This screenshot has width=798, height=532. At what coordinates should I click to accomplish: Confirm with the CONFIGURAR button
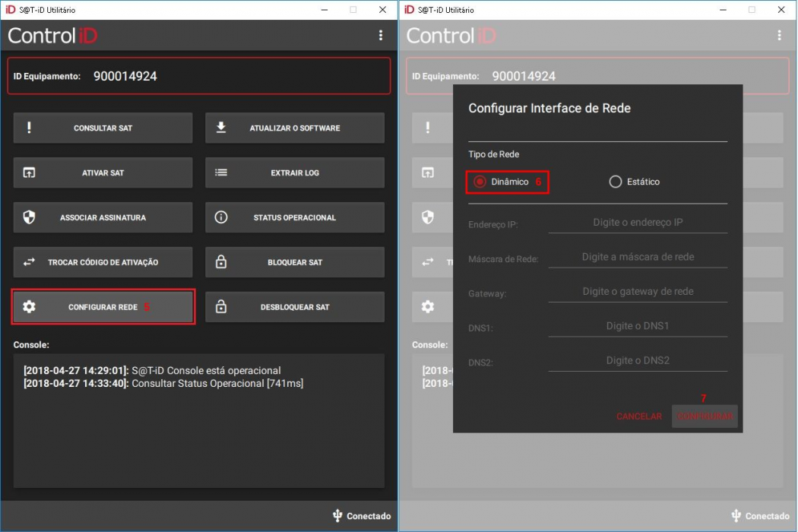coord(705,416)
